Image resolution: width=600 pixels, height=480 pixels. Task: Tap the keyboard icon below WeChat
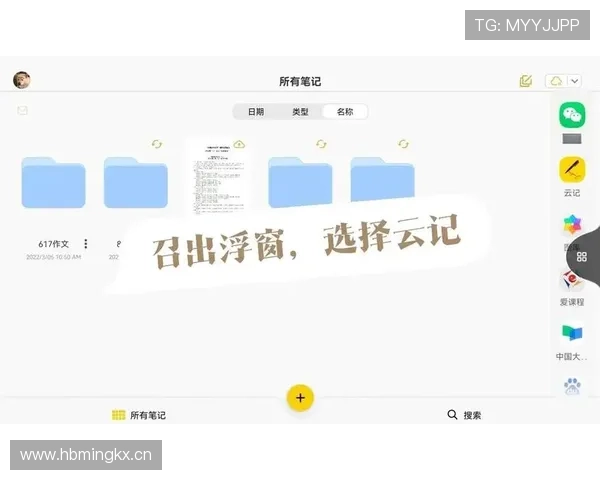click(x=572, y=139)
